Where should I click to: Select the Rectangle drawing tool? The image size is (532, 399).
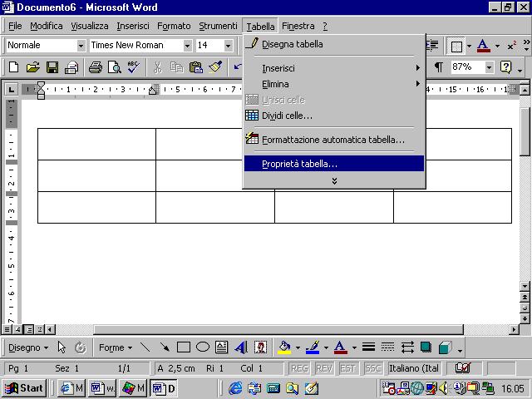pos(184,347)
